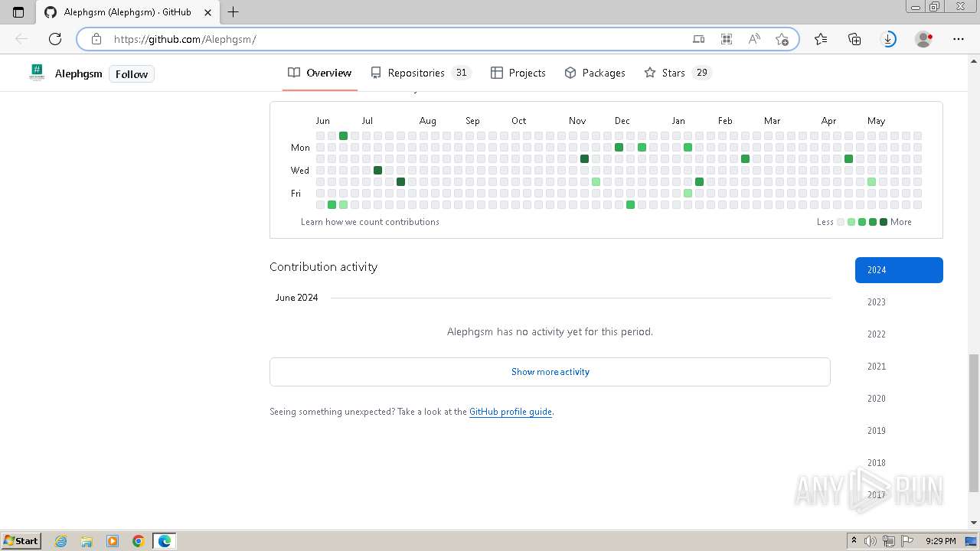Image resolution: width=980 pixels, height=551 pixels.
Task: Enable the Read aloud icon
Action: pos(754,39)
